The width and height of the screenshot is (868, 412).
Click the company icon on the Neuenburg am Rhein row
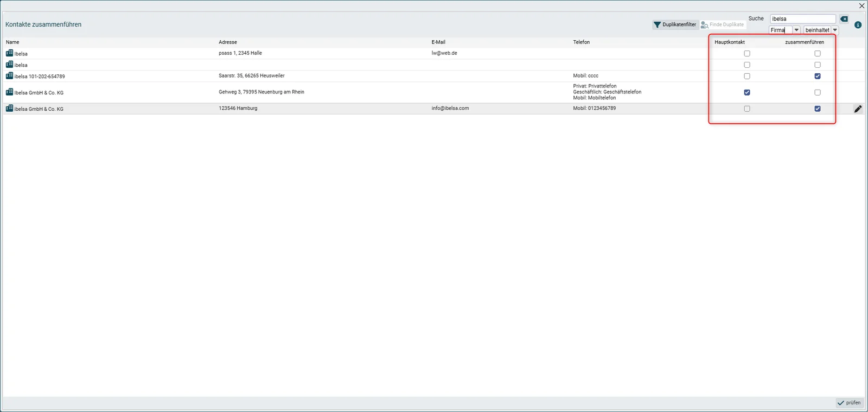coord(9,92)
